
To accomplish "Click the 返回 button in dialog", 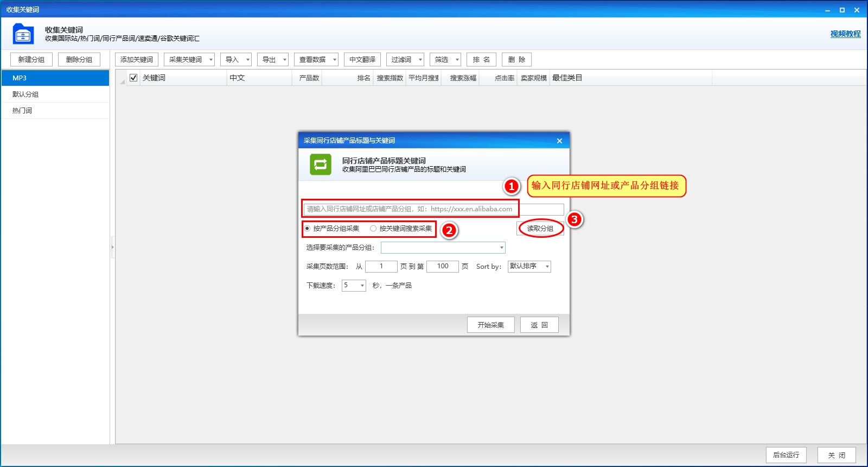I will click(x=539, y=325).
